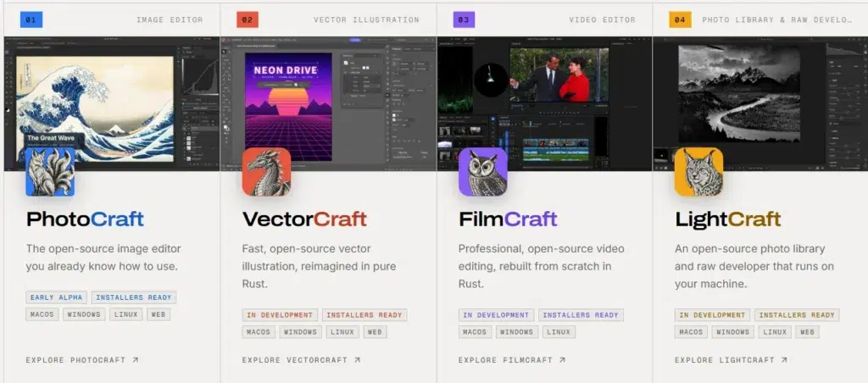Click the "open-source image editor" description text

point(103,258)
